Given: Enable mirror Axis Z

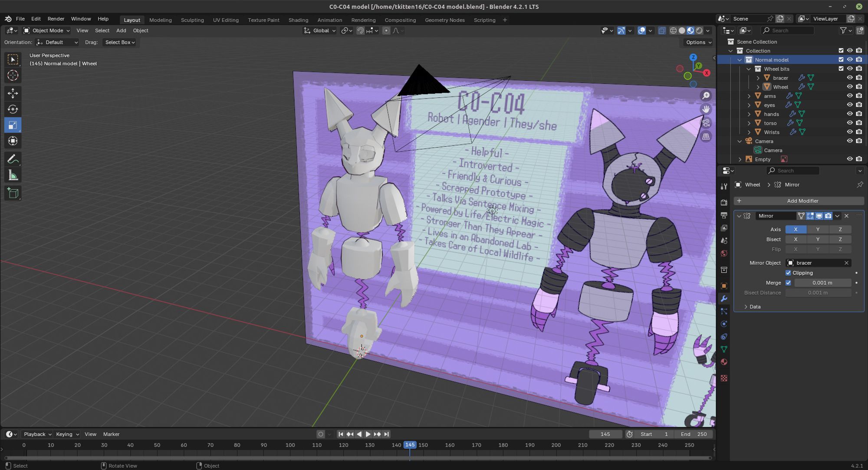Looking at the screenshot, I should point(840,230).
